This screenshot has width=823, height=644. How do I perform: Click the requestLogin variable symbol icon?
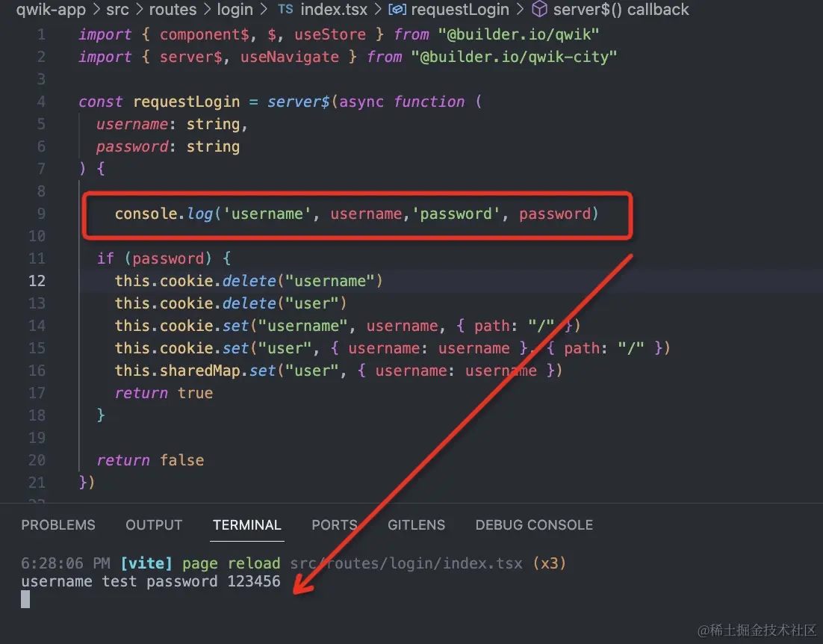pos(397,10)
